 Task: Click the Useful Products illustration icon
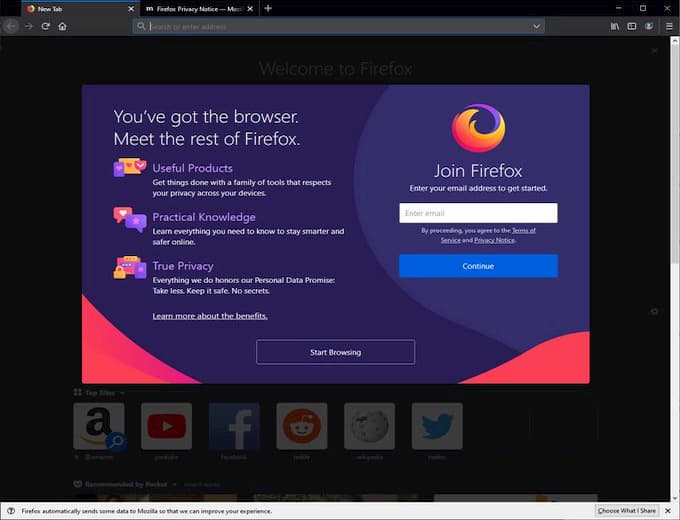coord(130,167)
